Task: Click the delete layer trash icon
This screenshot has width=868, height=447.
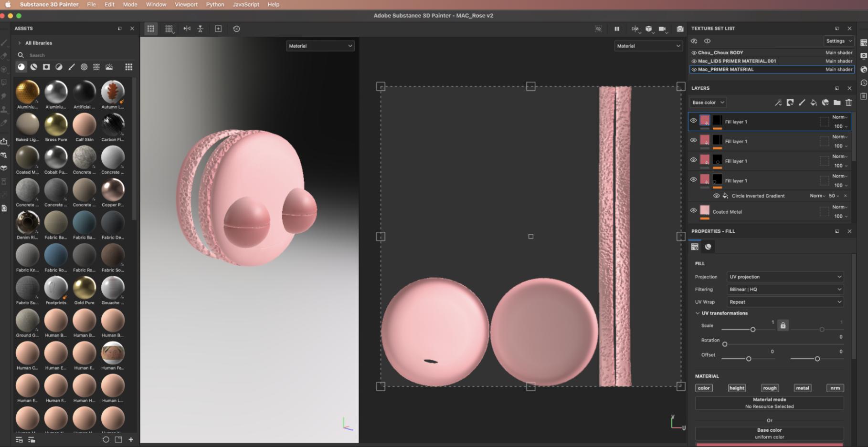Action: click(x=848, y=103)
